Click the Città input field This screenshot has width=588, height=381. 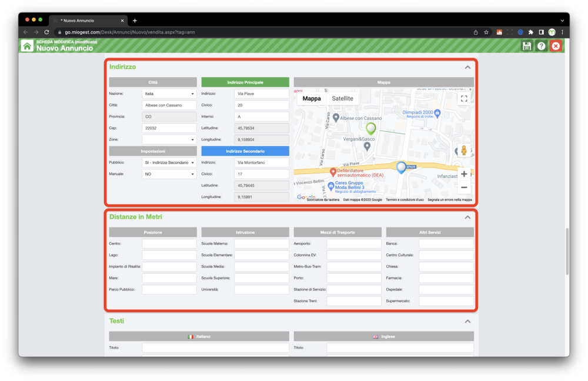[x=169, y=105]
